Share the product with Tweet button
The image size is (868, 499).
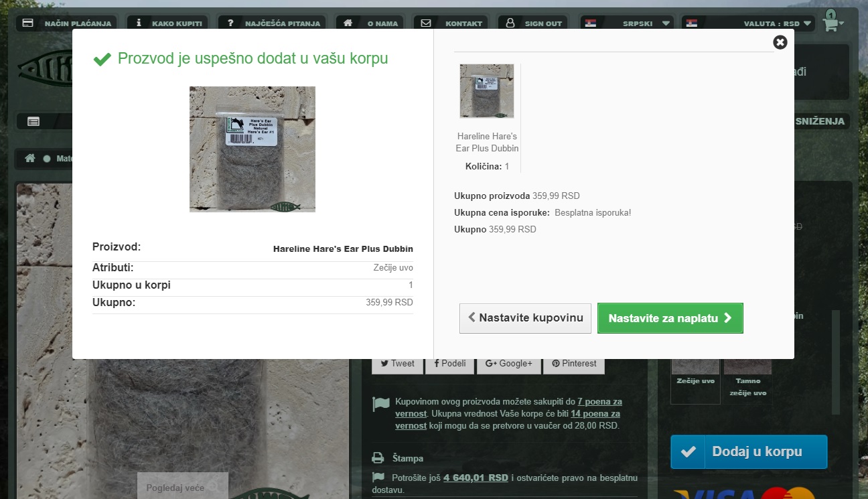pos(398,364)
